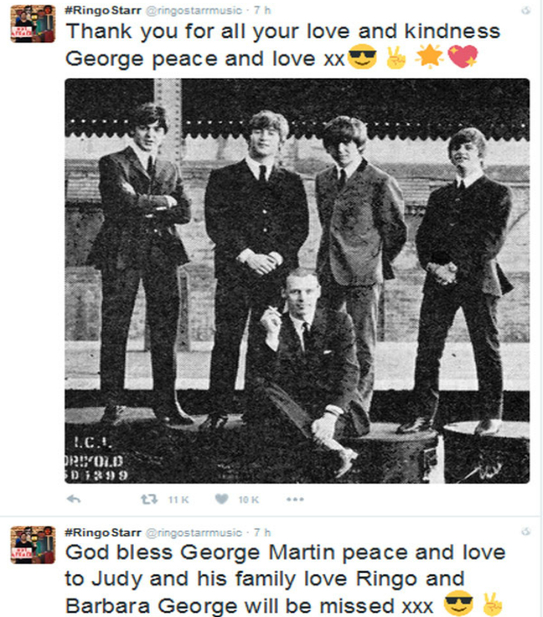This screenshot has width=543, height=617.
Task: Click the small globe icon atop first tweet
Action: click(526, 10)
